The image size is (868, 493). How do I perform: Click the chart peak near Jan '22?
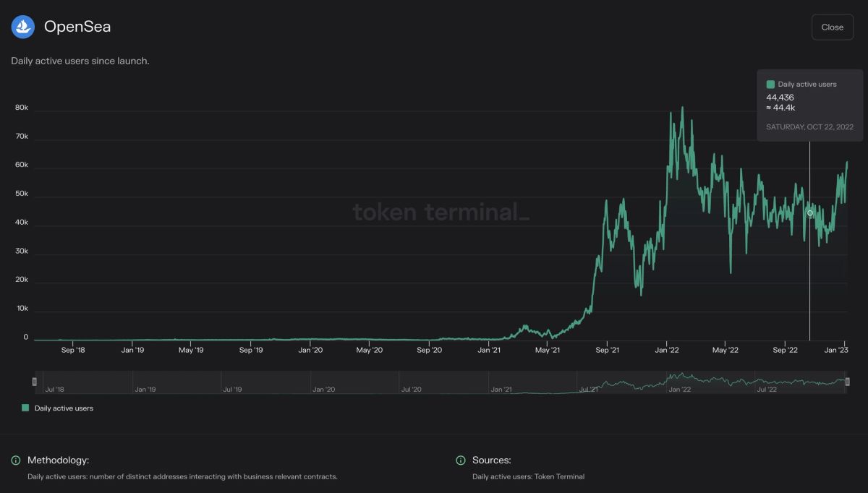(x=682, y=108)
